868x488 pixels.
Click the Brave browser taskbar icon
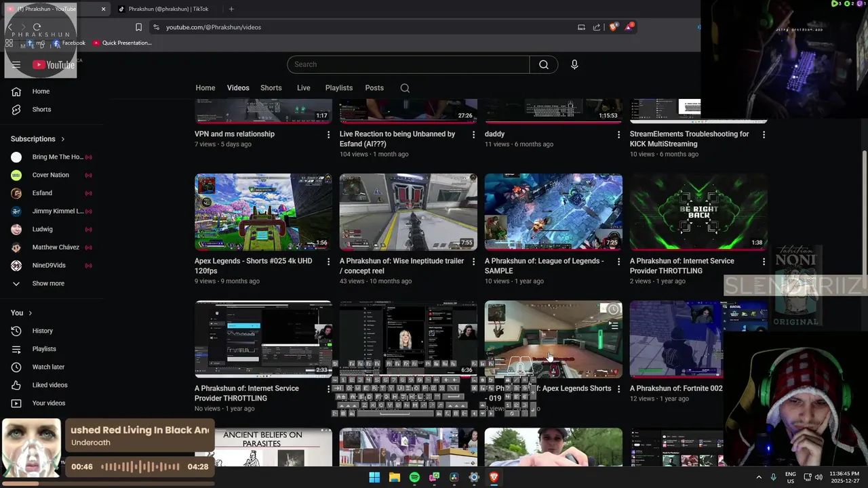coord(494,477)
